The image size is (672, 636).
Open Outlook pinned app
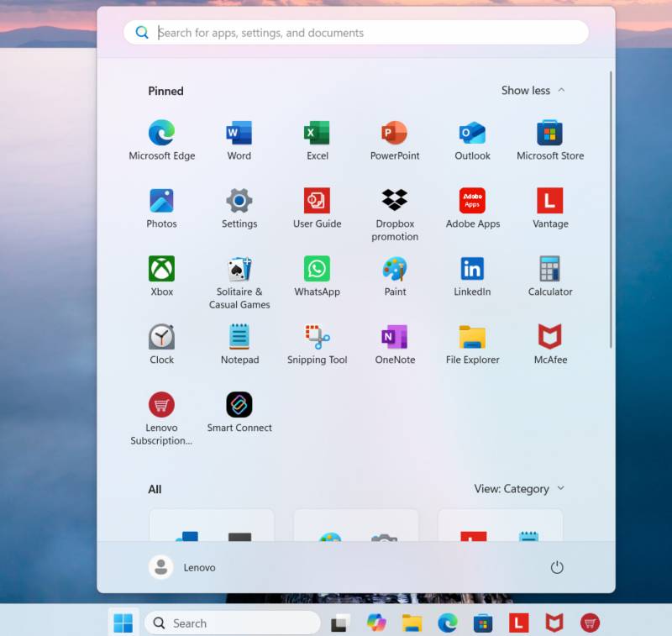click(472, 140)
